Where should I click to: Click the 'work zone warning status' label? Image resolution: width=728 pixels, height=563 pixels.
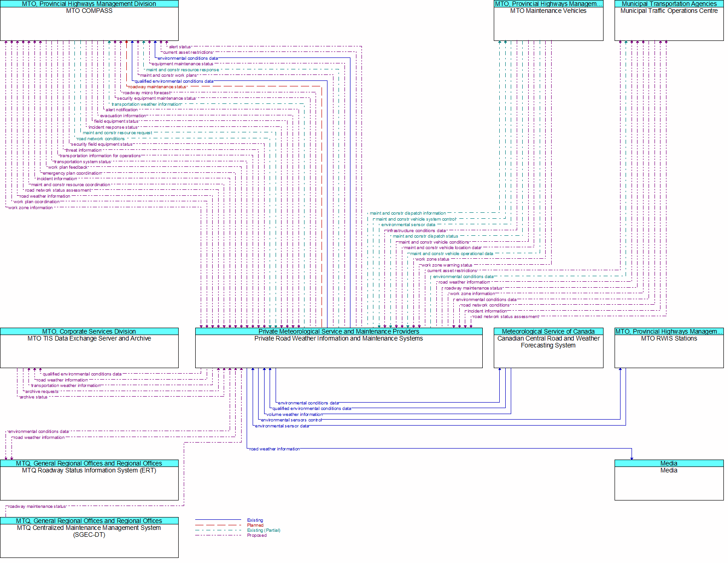pos(446,265)
